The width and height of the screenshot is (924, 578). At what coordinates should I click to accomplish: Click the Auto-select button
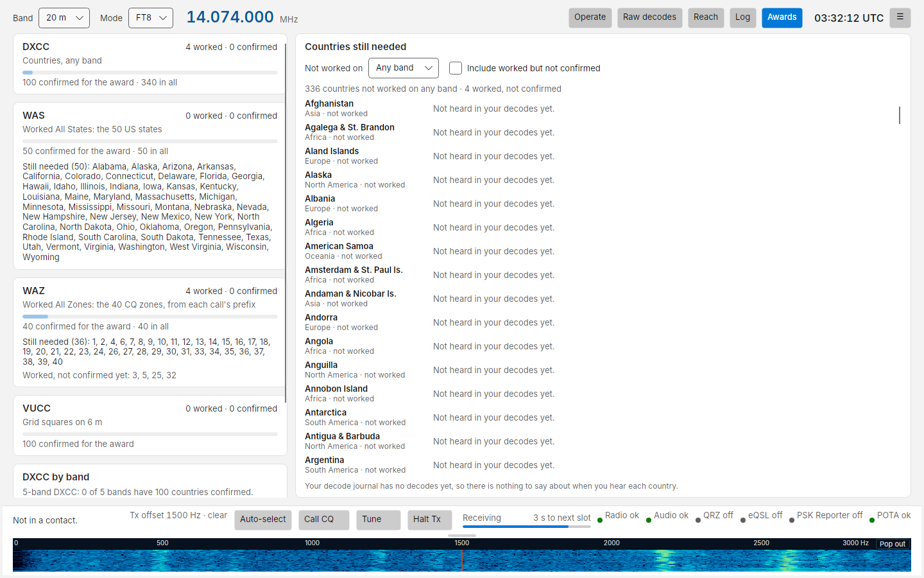263,520
